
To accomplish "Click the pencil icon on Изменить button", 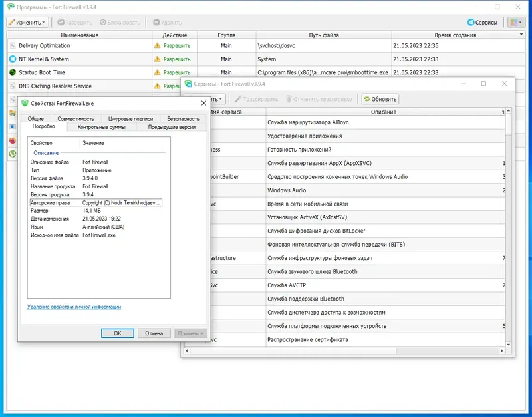I will [x=11, y=23].
